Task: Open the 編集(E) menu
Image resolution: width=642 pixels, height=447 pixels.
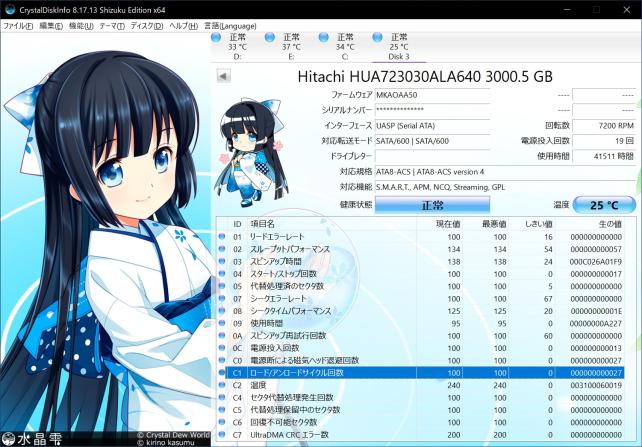Action: tap(51, 26)
